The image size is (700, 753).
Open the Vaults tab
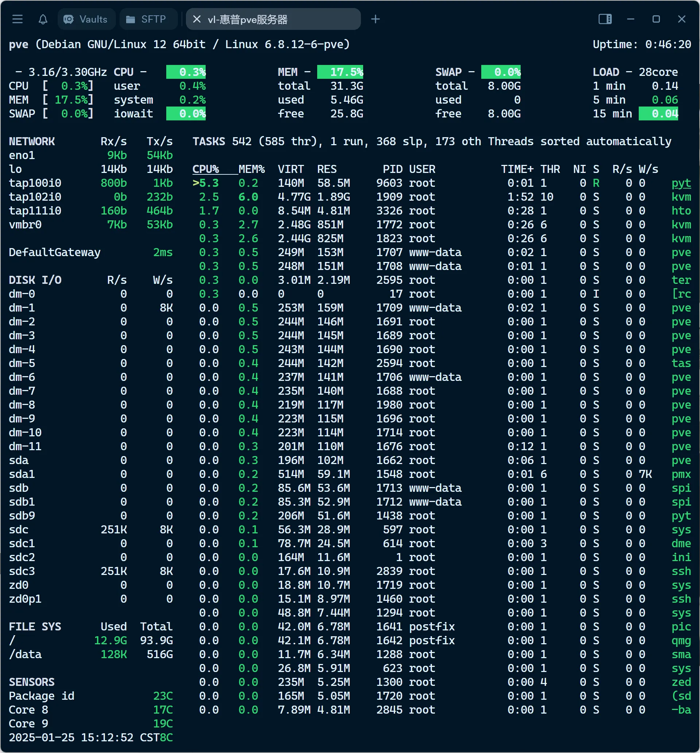[x=86, y=19]
